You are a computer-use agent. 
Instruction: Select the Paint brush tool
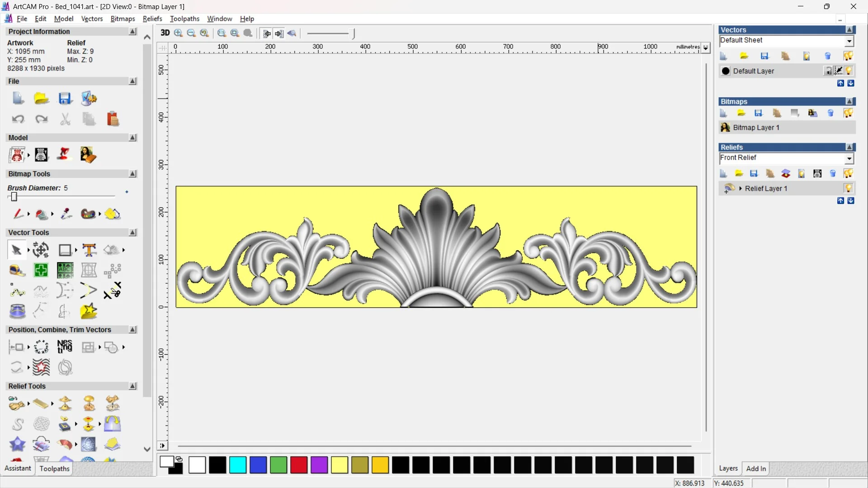click(x=18, y=214)
